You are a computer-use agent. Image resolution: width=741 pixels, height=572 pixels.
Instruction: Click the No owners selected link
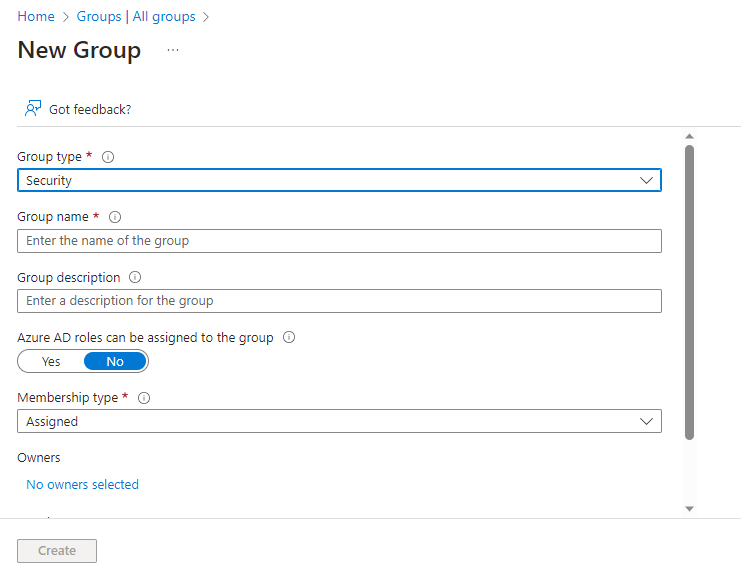tap(82, 484)
